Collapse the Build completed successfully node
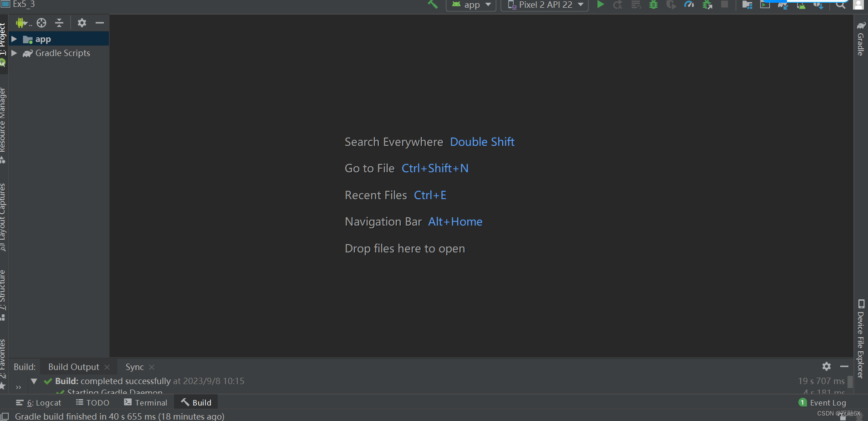The width and height of the screenshot is (868, 421). [34, 381]
